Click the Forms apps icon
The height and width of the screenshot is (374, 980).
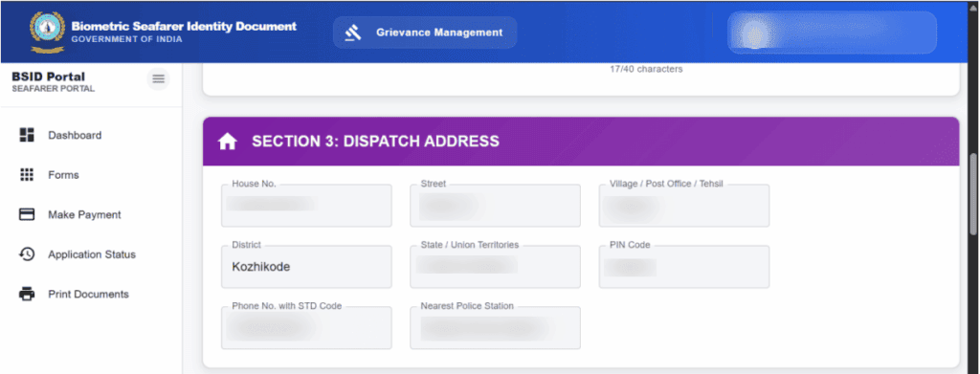[27, 175]
